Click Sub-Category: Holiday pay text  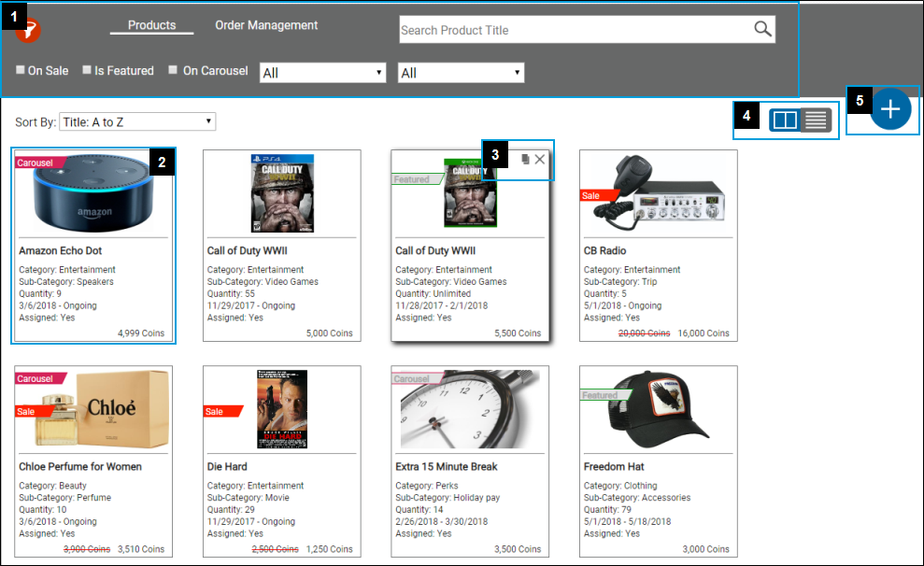pyautogui.click(x=448, y=498)
